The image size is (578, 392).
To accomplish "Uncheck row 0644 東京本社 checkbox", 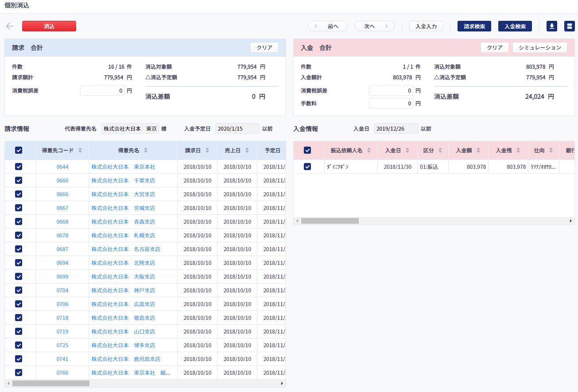I will pyautogui.click(x=19, y=167).
